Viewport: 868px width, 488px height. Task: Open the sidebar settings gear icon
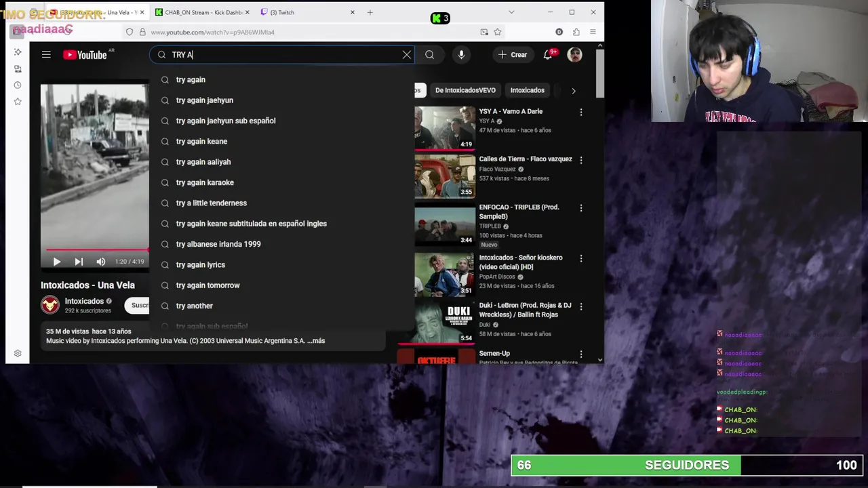point(18,353)
